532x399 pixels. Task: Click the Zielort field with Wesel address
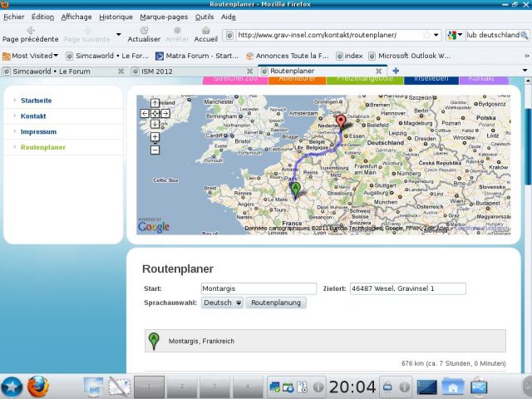(x=408, y=288)
